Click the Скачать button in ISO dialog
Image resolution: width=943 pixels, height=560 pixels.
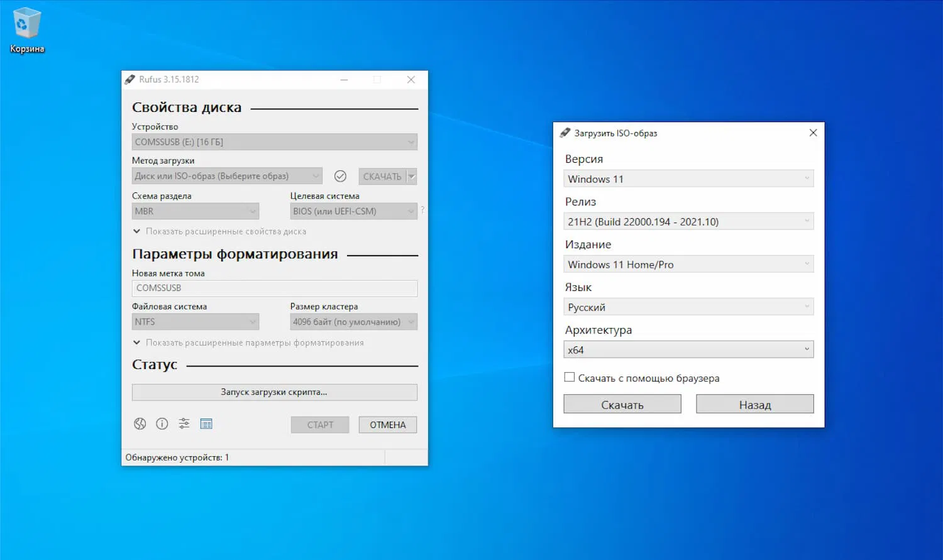tap(622, 404)
